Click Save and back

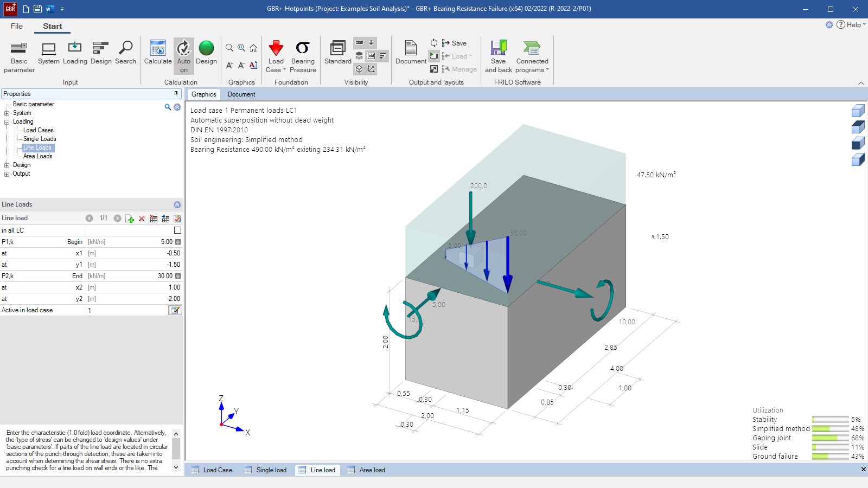click(498, 56)
